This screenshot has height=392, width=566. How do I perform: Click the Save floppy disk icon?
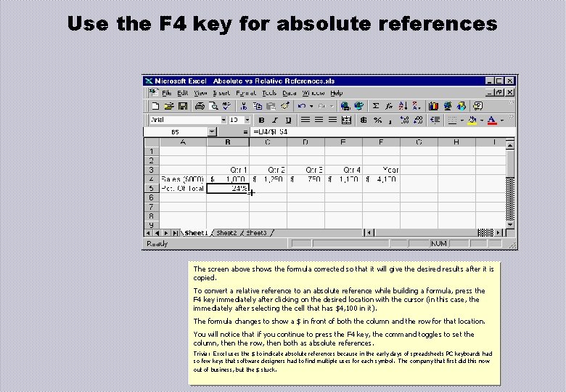pyautogui.click(x=183, y=106)
